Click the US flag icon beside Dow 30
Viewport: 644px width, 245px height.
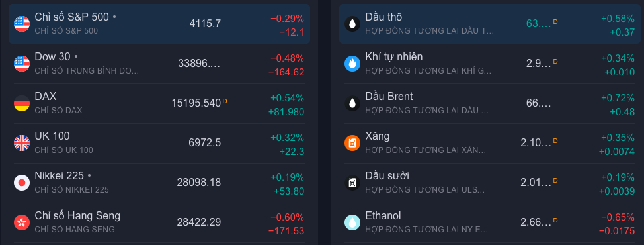(22, 64)
